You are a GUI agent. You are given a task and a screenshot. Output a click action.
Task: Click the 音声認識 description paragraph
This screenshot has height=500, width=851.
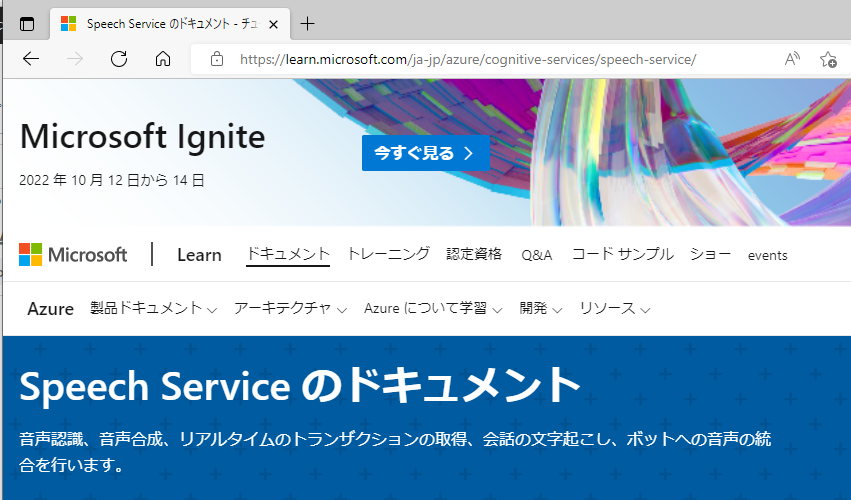(395, 452)
